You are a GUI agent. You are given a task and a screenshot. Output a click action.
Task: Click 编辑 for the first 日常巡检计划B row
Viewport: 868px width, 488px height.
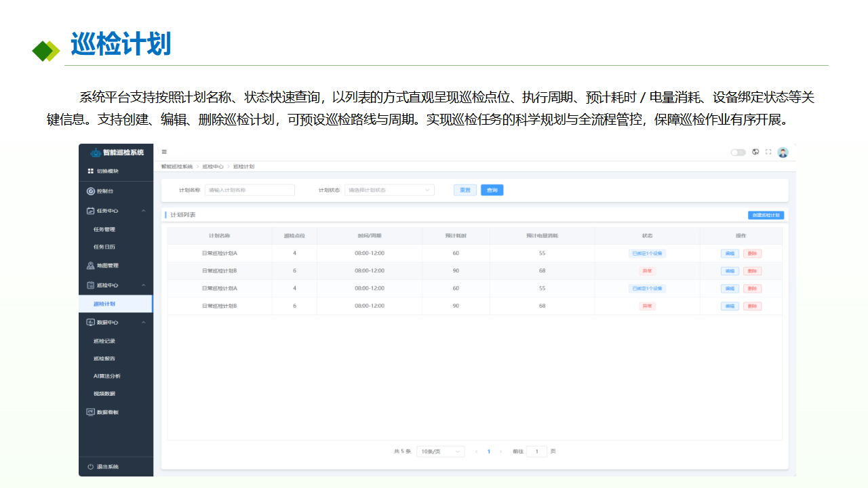click(730, 271)
